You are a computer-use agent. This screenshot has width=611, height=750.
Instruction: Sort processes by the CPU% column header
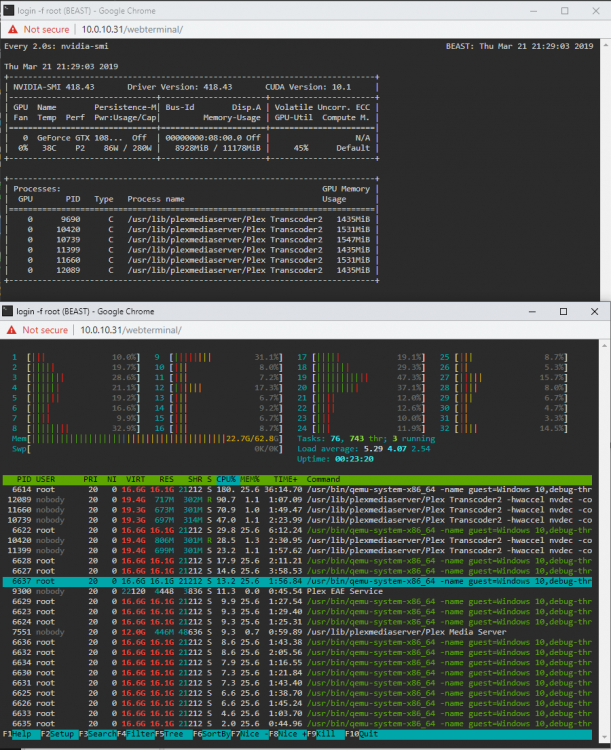[226, 479]
